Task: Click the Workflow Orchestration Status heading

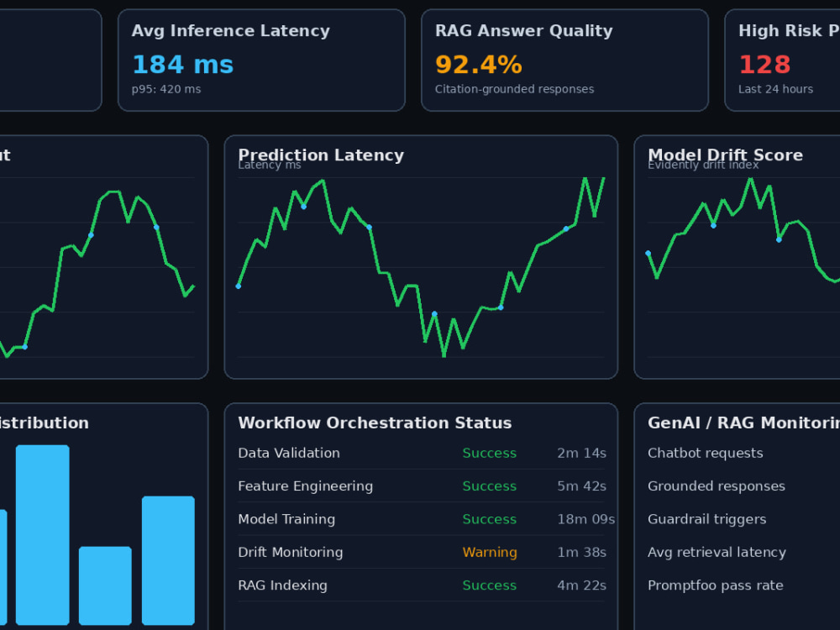Action: [x=375, y=423]
